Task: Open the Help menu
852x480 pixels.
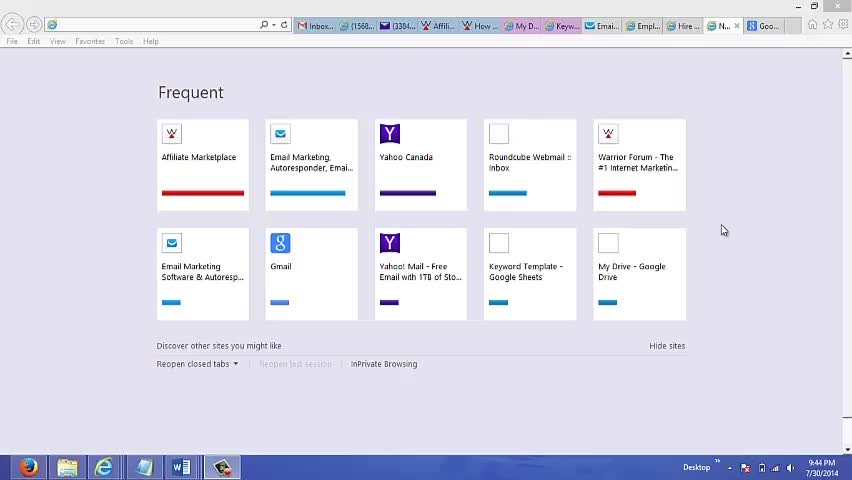Action: pyautogui.click(x=151, y=41)
